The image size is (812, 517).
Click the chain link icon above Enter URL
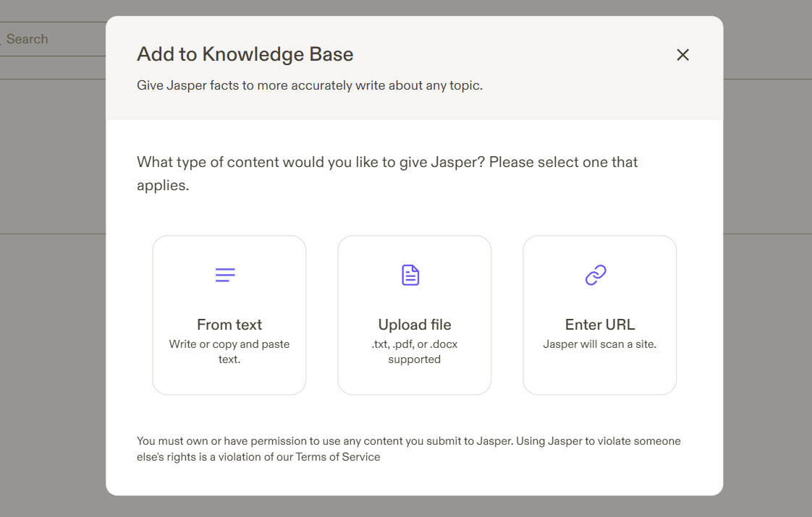[596, 275]
